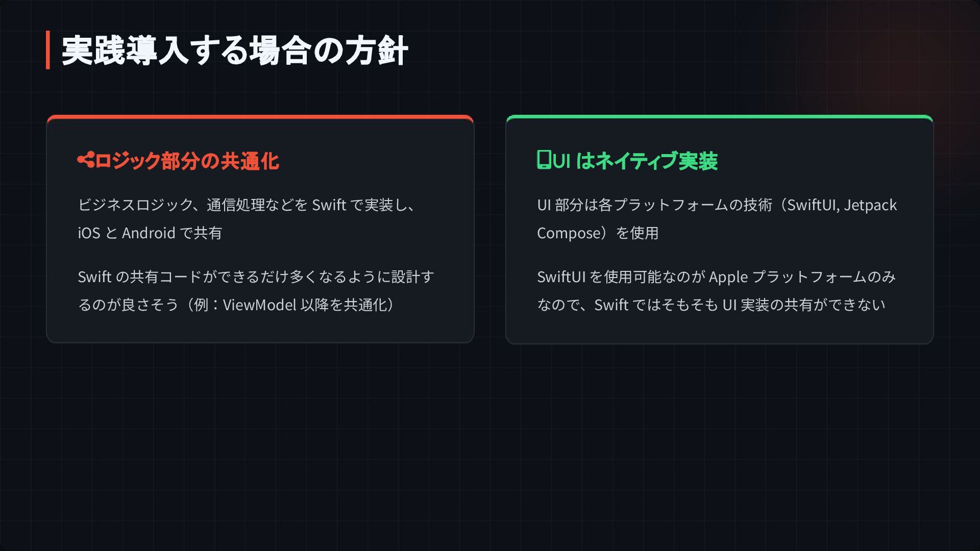Click the word Swift in left card's first paragraph
The height and width of the screenshot is (551, 980).
(x=329, y=205)
